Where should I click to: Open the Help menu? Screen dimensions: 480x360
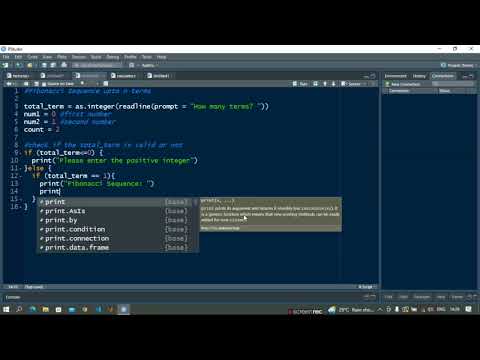pyautogui.click(x=161, y=57)
